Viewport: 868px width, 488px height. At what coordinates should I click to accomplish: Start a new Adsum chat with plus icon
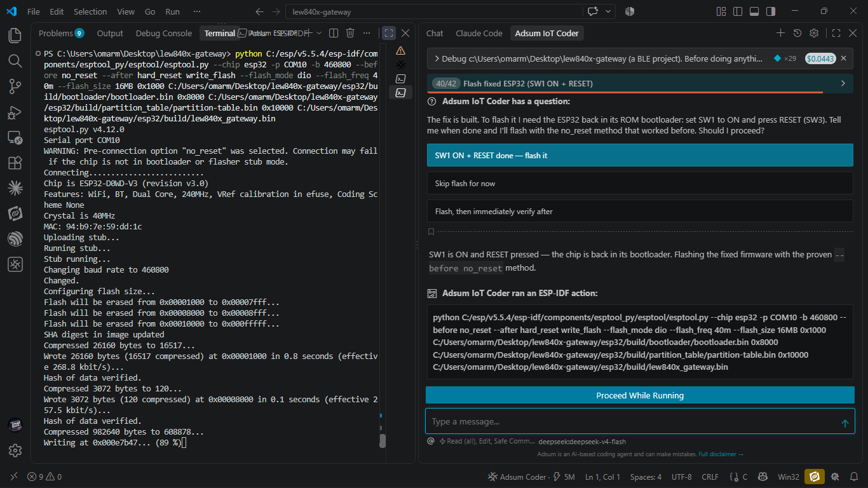click(780, 33)
